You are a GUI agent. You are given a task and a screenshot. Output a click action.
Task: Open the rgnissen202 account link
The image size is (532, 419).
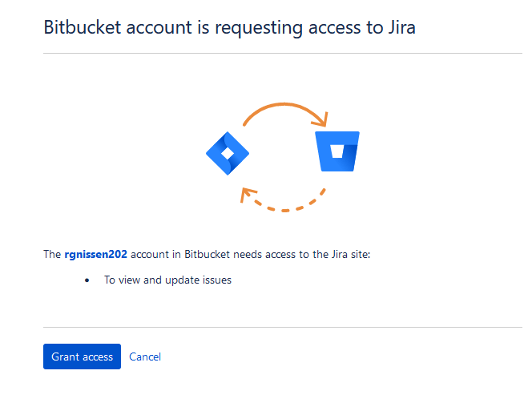[95, 255]
